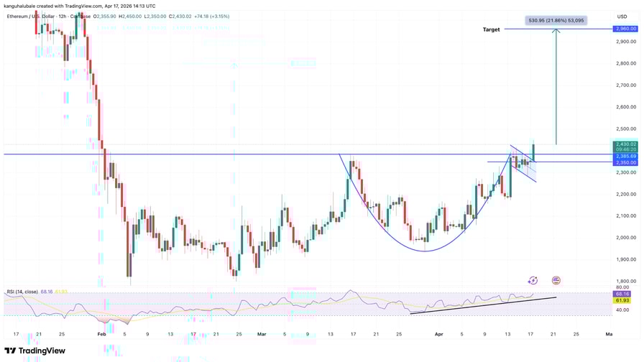
Task: Select the 2,350.00 price axis label
Action: pyautogui.click(x=625, y=163)
